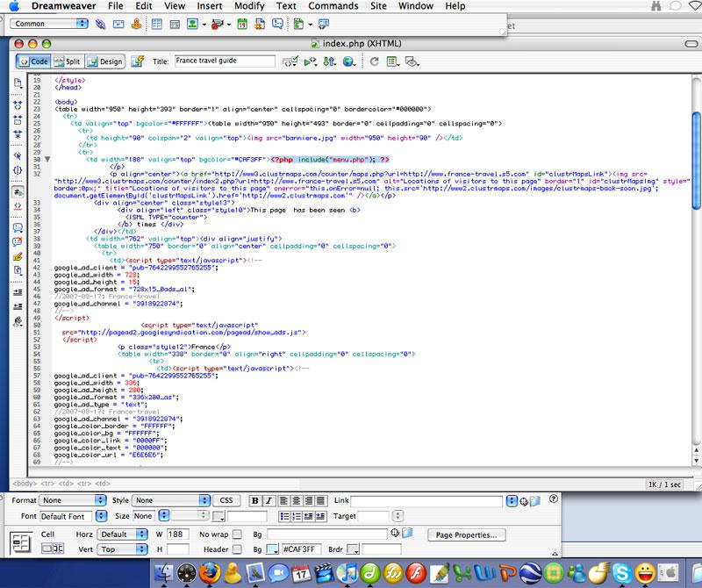Open Page Properties dialog
Screen dimensions: 702x588
pyautogui.click(x=467, y=534)
